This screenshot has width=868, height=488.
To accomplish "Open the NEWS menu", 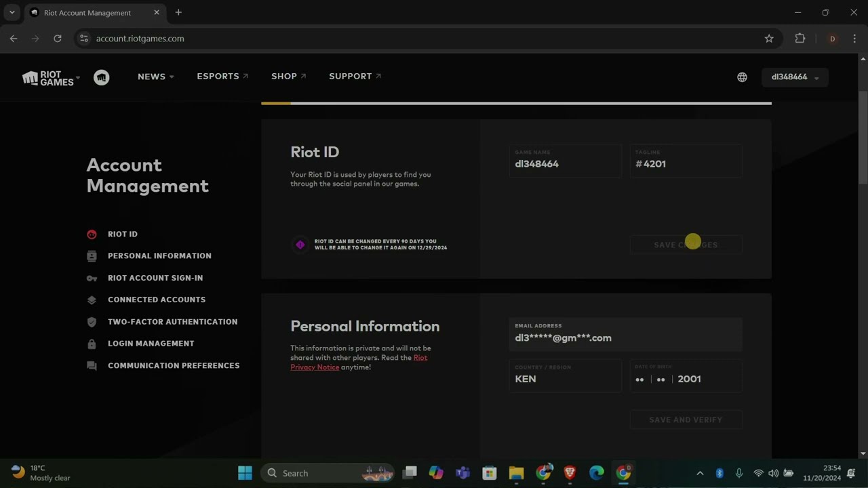I will [x=156, y=77].
